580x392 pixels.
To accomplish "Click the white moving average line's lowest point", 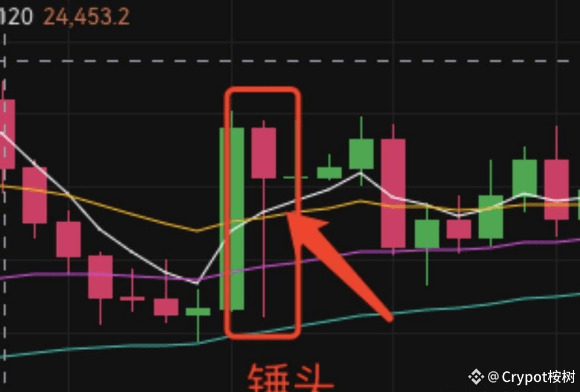I will (x=197, y=283).
